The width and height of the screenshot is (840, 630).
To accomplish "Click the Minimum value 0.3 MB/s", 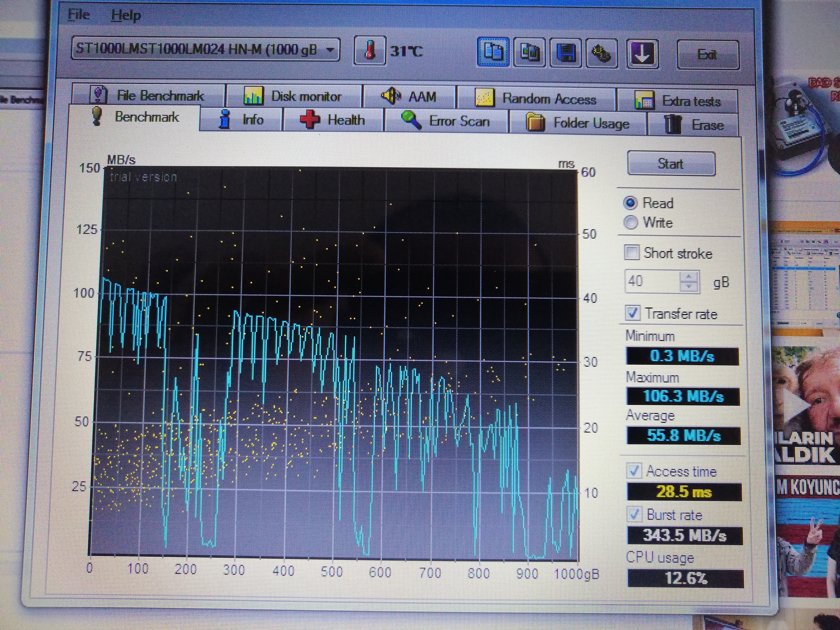I will pos(682,356).
